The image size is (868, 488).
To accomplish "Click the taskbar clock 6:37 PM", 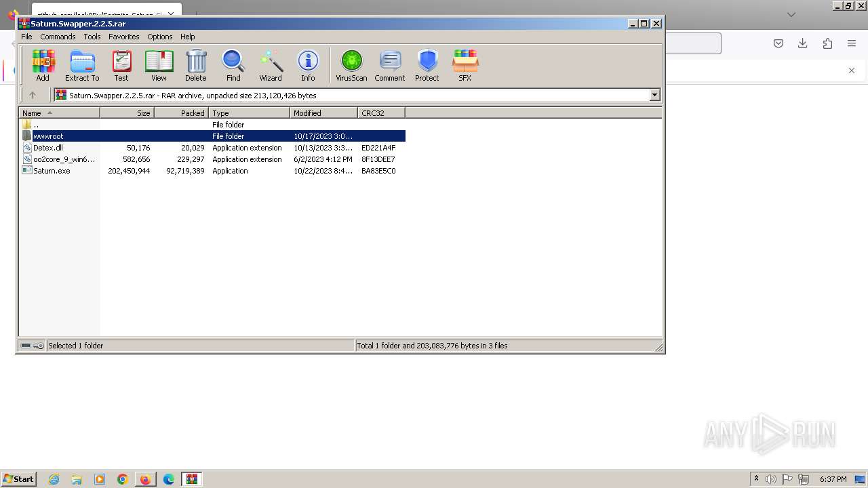I will [833, 479].
